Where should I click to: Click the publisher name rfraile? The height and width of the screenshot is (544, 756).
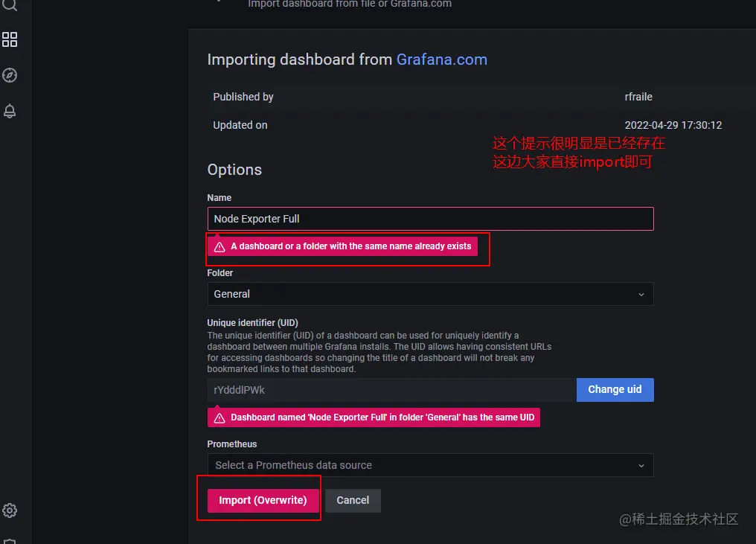pyautogui.click(x=638, y=97)
